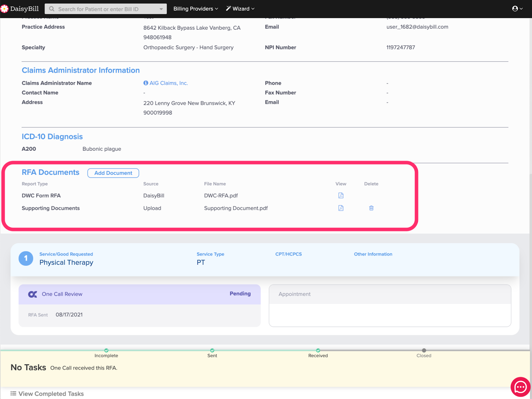Image resolution: width=532 pixels, height=399 pixels.
Task: Click the info icon beside AIG Claims
Action: (146, 83)
